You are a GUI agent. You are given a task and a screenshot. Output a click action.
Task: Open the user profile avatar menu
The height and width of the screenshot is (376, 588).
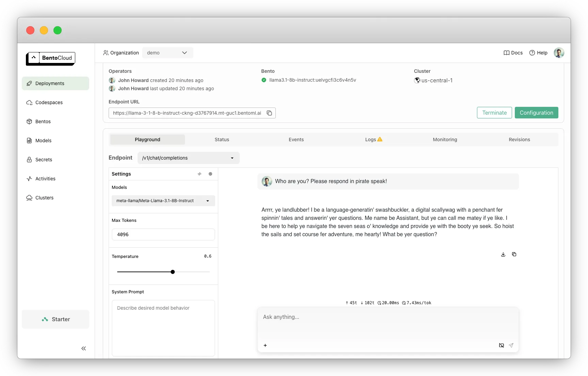point(559,53)
